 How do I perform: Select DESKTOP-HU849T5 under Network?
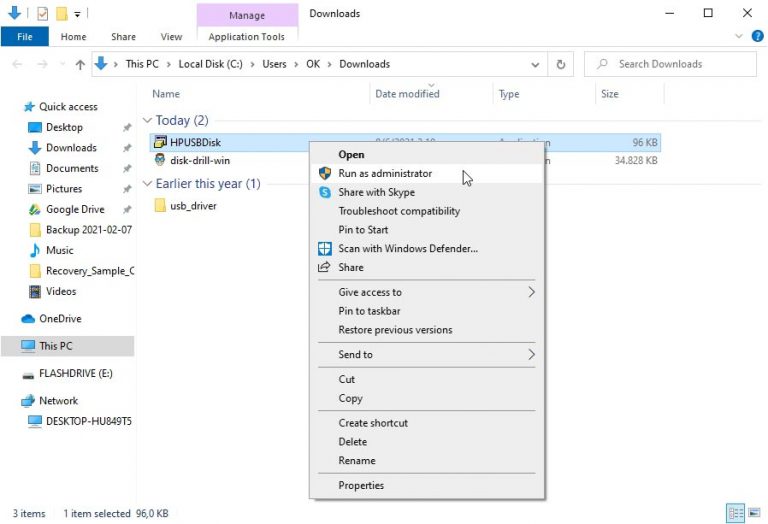(88, 421)
